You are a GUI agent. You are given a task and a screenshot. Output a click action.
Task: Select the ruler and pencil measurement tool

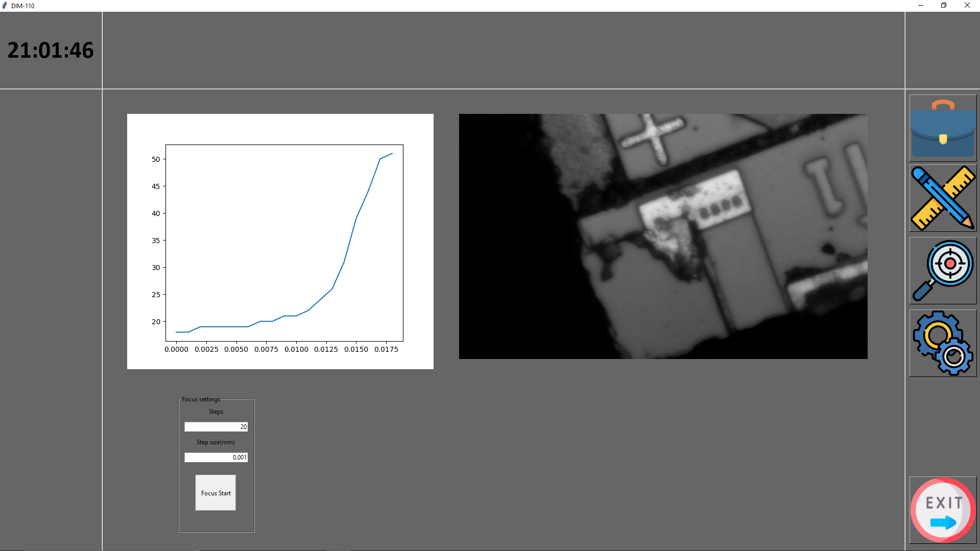943,198
